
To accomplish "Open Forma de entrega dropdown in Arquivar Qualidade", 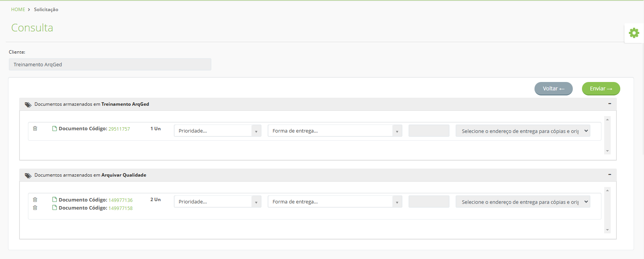I will (335, 202).
